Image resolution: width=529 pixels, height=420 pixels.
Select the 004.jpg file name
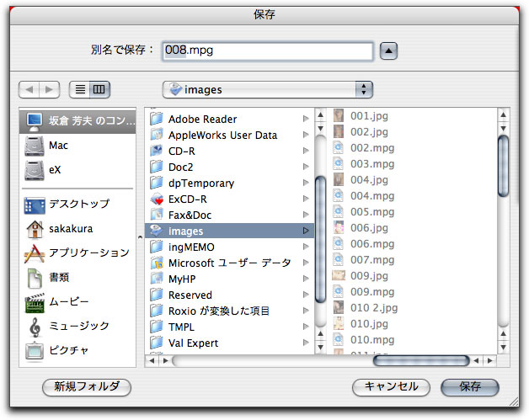[x=369, y=180]
